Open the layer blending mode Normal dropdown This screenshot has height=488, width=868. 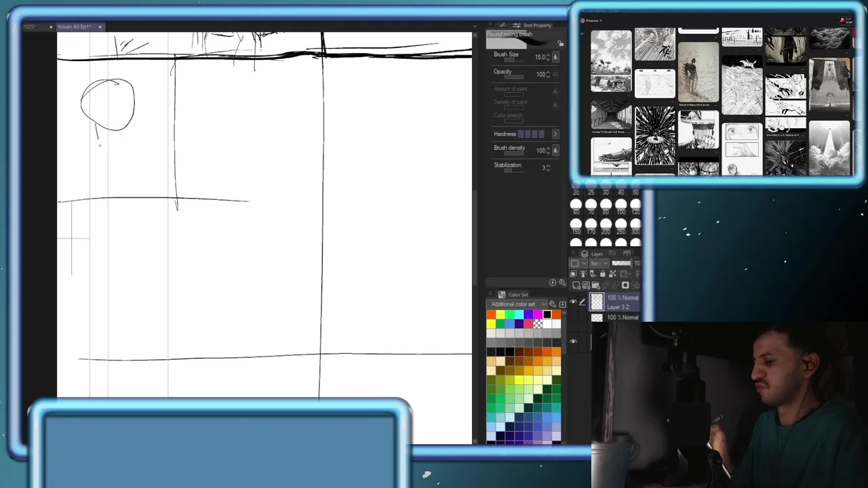tap(599, 264)
